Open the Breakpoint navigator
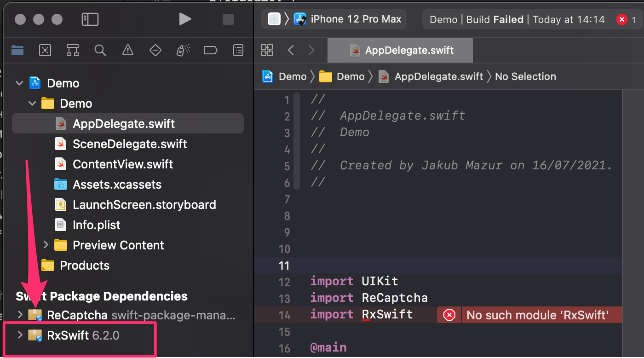 coord(210,50)
